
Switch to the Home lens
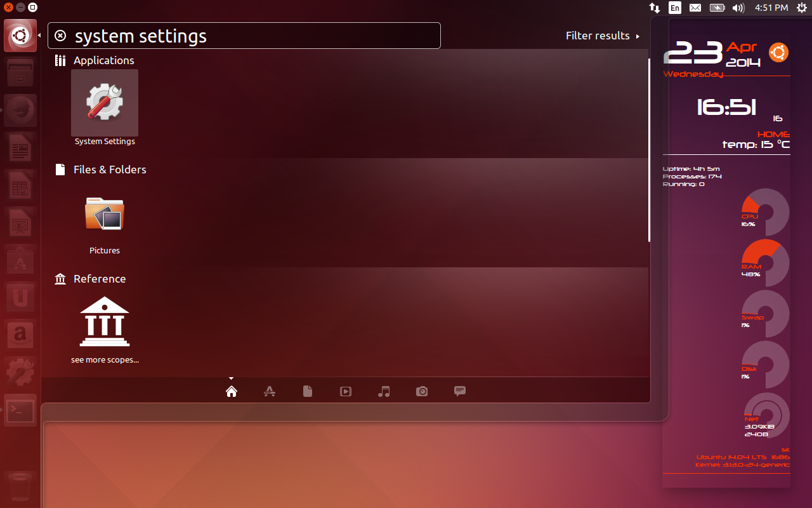coord(232,391)
